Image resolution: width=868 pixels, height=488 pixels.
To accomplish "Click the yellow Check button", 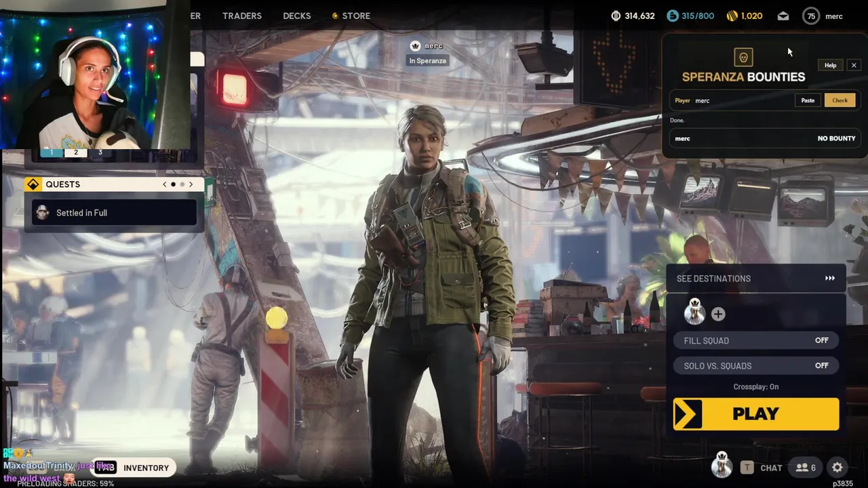I will click(840, 100).
